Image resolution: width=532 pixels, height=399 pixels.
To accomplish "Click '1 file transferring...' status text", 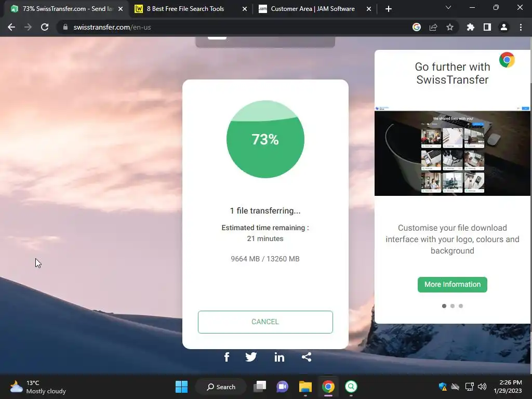I will tap(265, 211).
